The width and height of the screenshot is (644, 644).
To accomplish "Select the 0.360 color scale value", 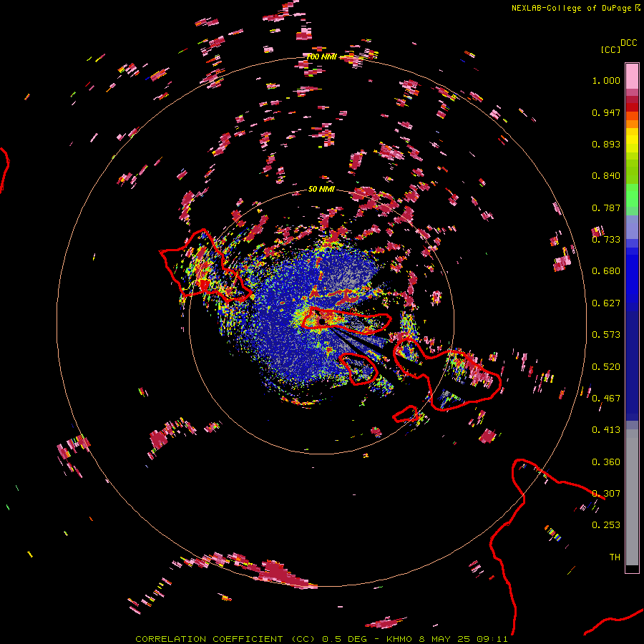I will tap(606, 462).
